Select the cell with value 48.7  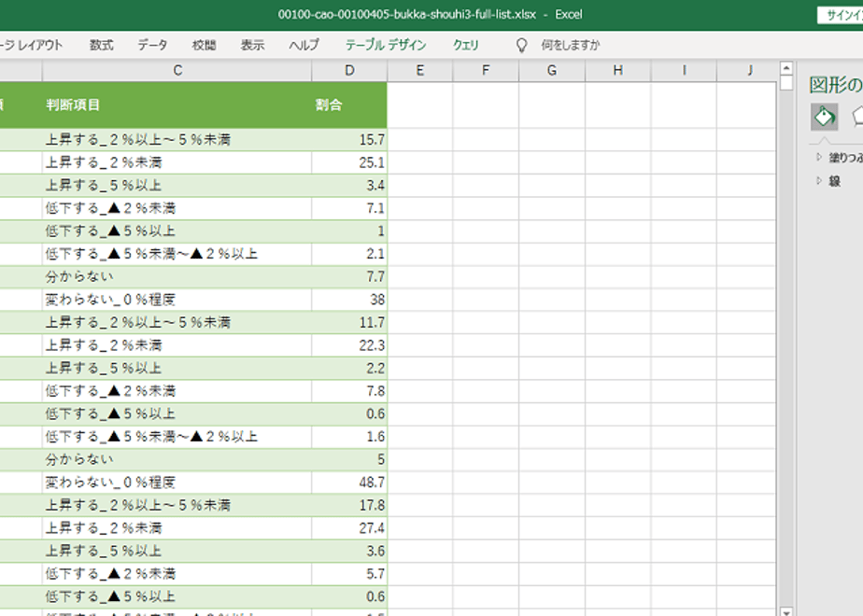349,483
